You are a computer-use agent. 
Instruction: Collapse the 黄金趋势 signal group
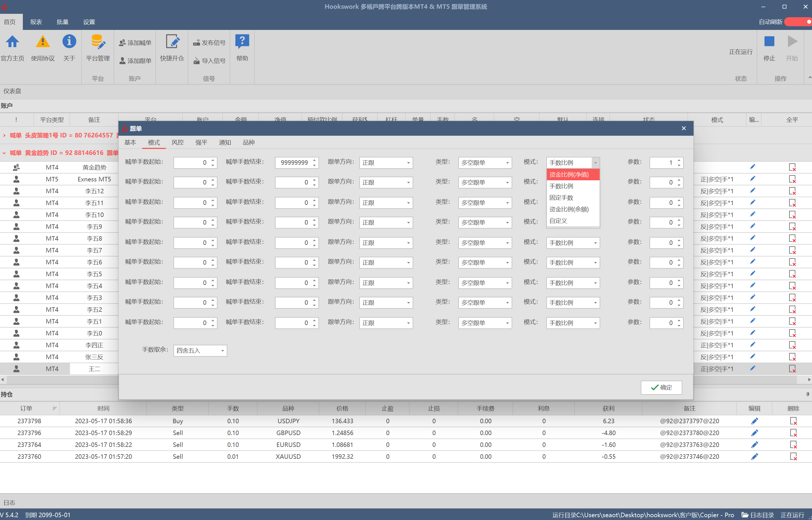pos(4,153)
